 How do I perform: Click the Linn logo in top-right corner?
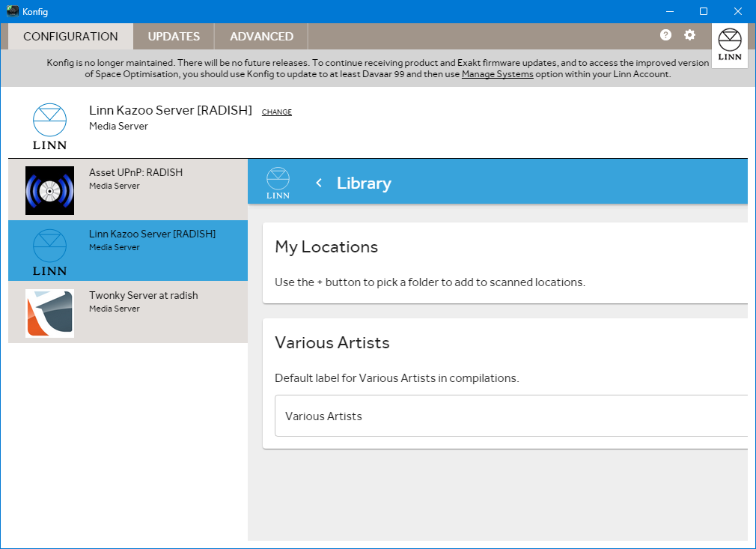(730, 45)
